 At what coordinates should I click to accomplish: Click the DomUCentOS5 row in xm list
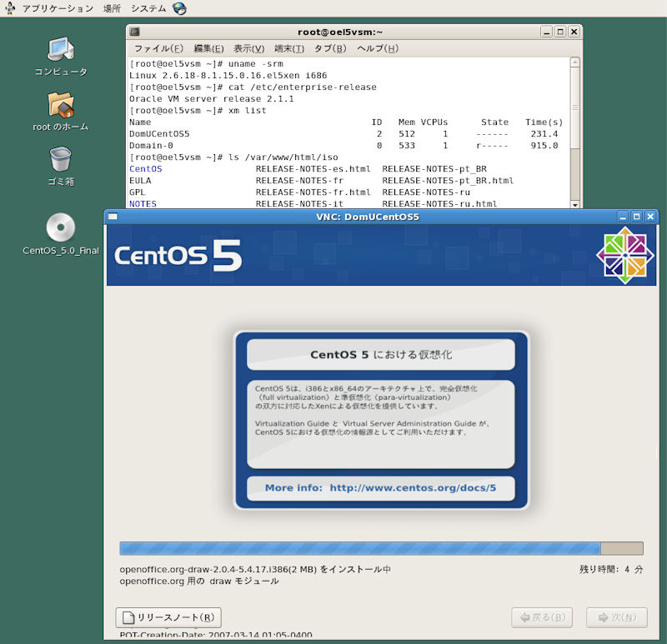pyautogui.click(x=344, y=134)
